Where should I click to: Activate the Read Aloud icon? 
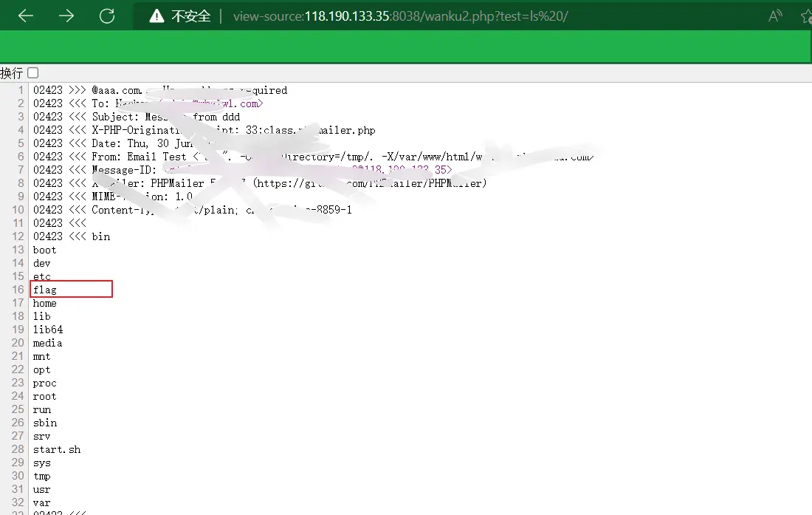pos(775,16)
